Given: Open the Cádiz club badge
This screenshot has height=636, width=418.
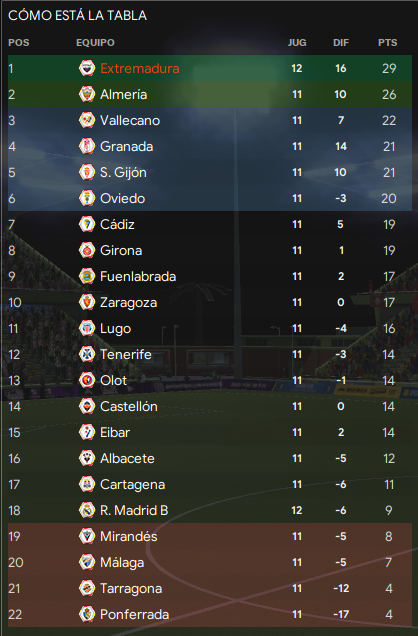Looking at the screenshot, I should coord(87,224).
